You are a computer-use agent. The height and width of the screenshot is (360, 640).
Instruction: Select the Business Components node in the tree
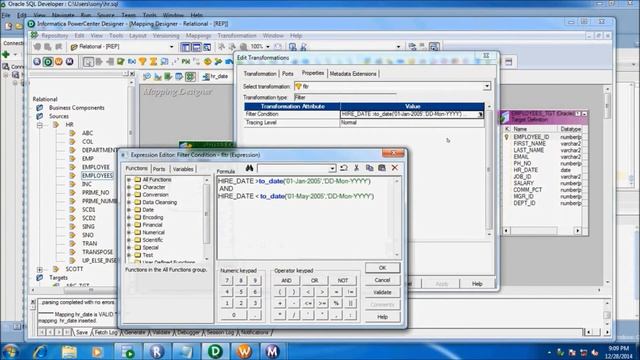[x=77, y=108]
